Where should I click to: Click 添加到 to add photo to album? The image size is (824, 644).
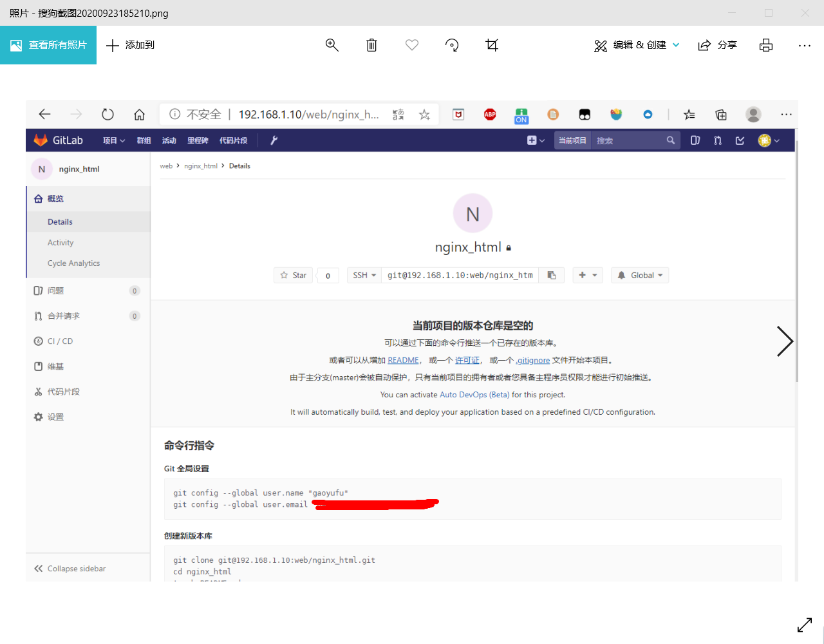130,45
